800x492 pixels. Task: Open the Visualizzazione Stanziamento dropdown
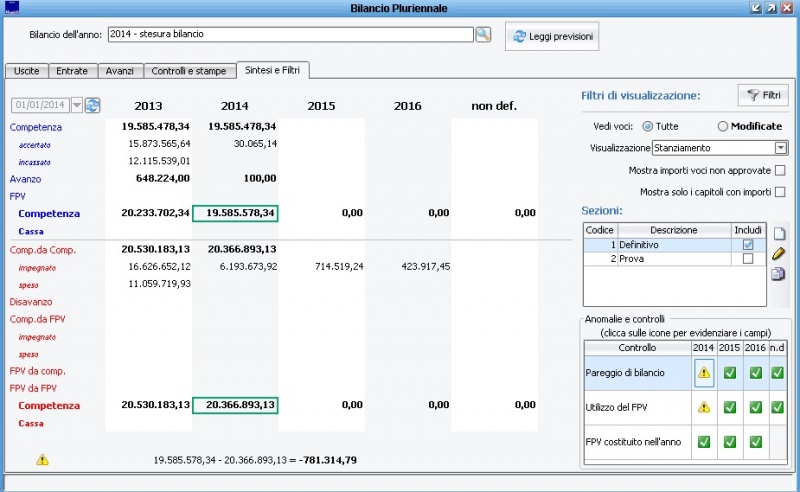click(781, 148)
